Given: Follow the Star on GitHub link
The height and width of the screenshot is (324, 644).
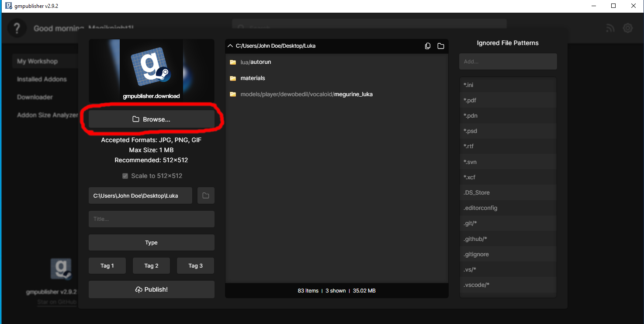Looking at the screenshot, I should tap(57, 302).
